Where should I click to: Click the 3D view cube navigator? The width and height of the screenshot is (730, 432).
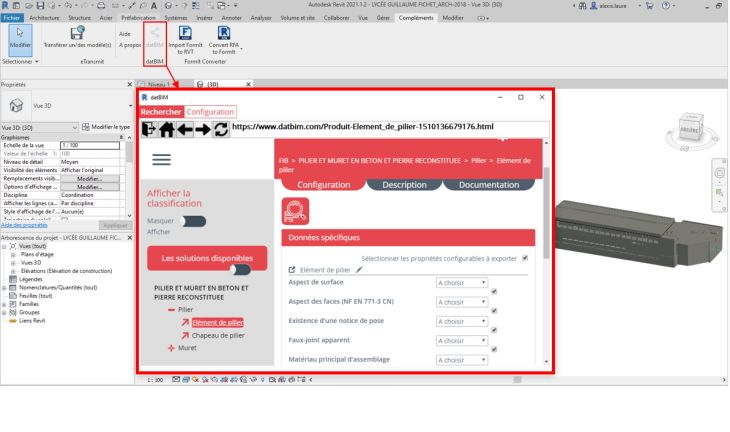pyautogui.click(x=691, y=129)
